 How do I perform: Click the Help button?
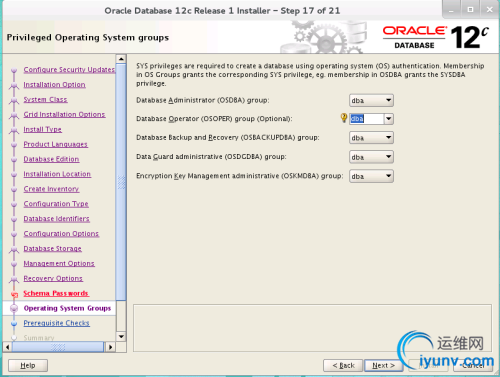(28, 365)
